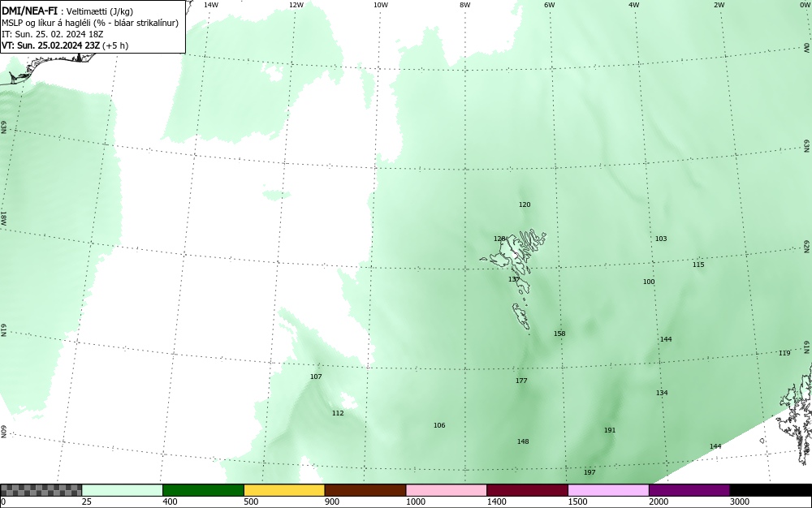Click the purple 2000–3000 legend swatch
The width and height of the screenshot is (812, 508).
[x=689, y=490]
